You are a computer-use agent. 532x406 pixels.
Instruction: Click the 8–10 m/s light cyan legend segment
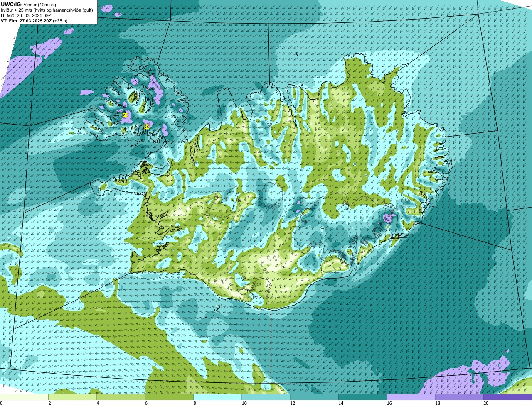218,397
